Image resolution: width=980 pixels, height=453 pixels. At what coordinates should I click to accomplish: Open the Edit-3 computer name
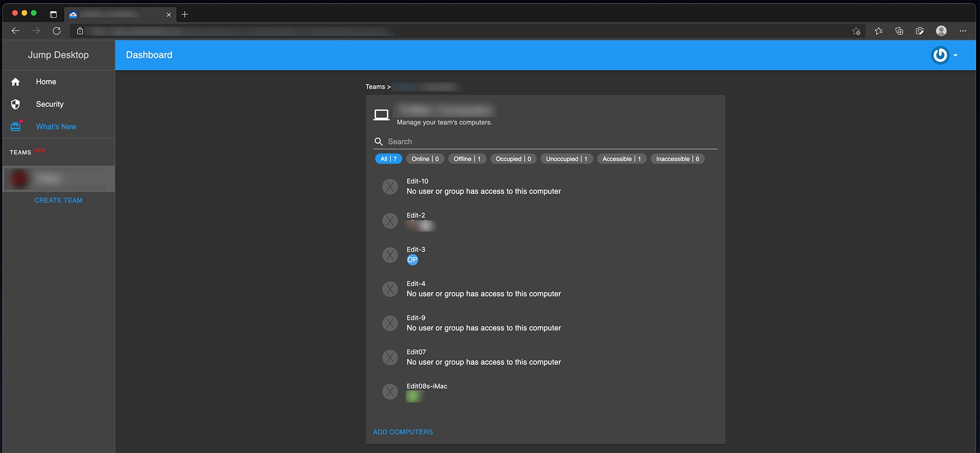pos(416,249)
